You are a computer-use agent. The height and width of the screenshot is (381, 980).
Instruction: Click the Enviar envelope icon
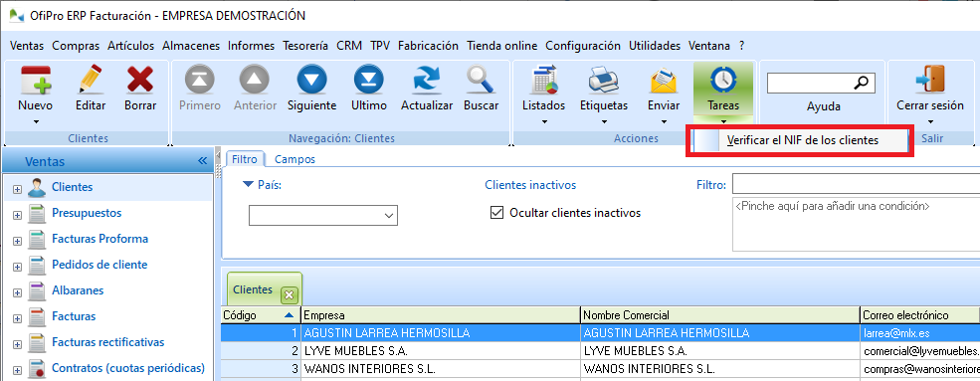click(664, 80)
